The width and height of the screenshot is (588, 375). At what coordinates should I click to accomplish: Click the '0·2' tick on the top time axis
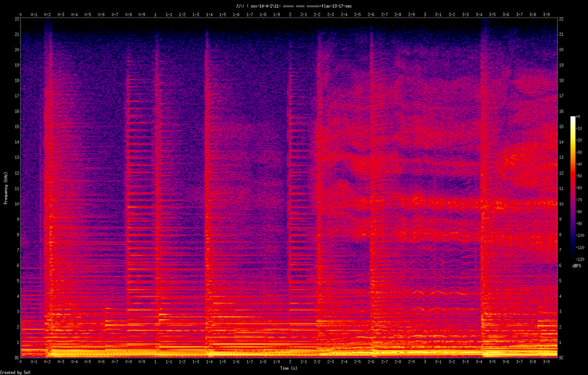48,15
